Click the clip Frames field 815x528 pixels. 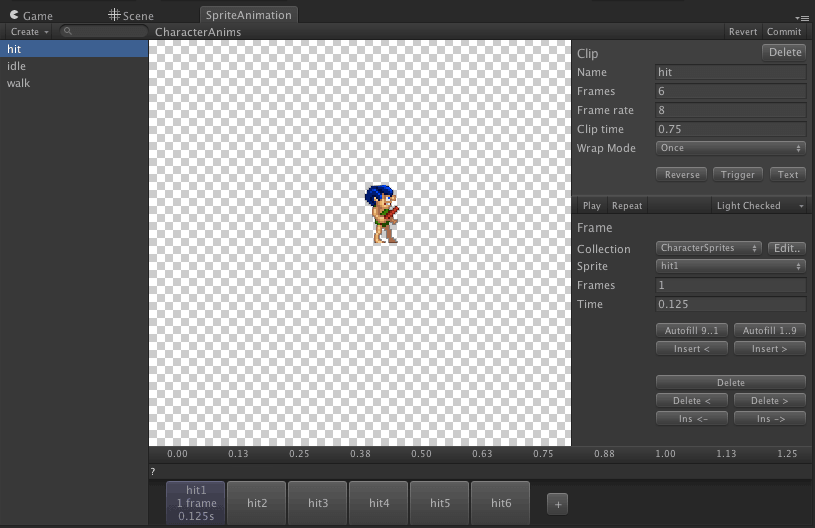point(731,91)
